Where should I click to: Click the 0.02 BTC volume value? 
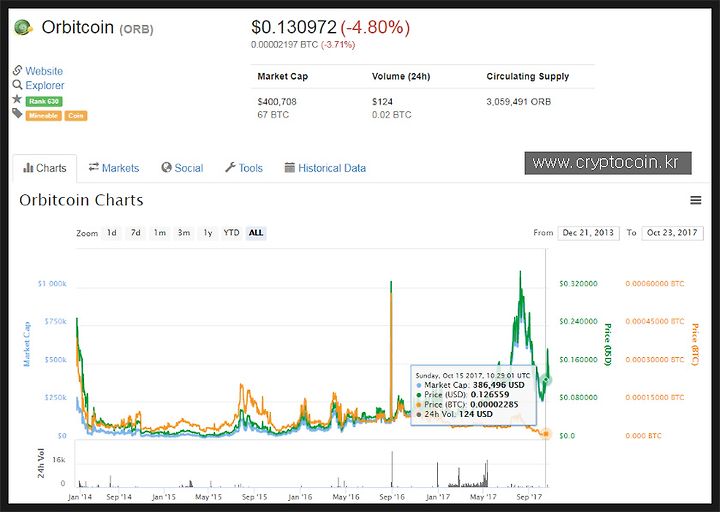pos(392,115)
